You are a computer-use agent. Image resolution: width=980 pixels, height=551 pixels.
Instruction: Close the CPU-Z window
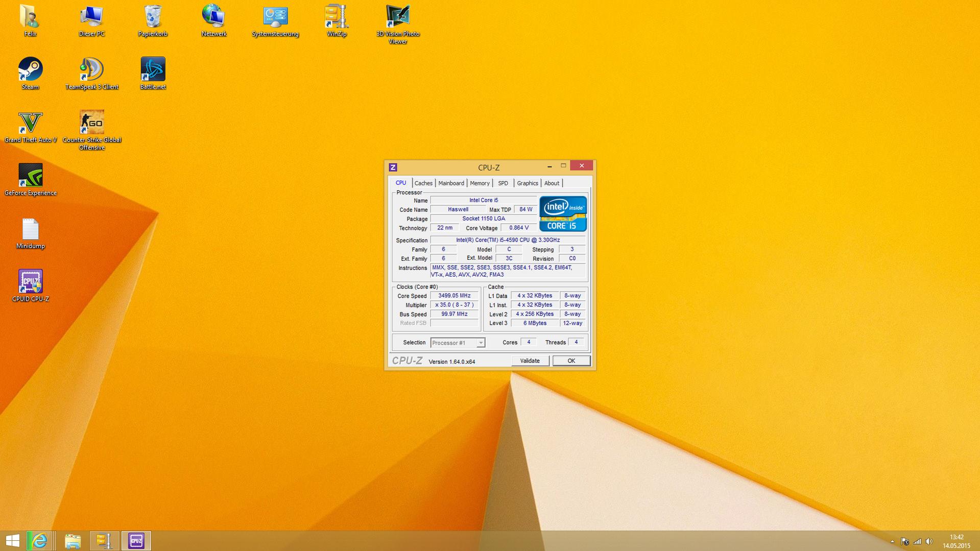[x=582, y=166]
